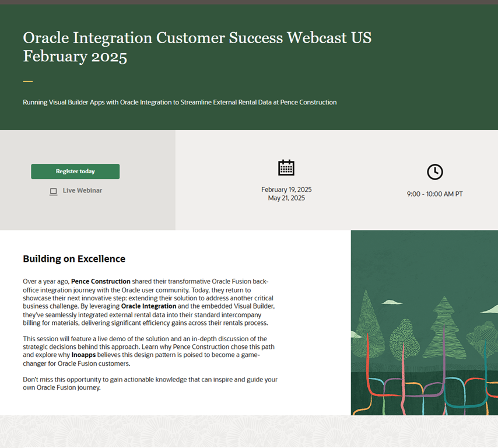Click the dash divider below the title

pos(26,80)
